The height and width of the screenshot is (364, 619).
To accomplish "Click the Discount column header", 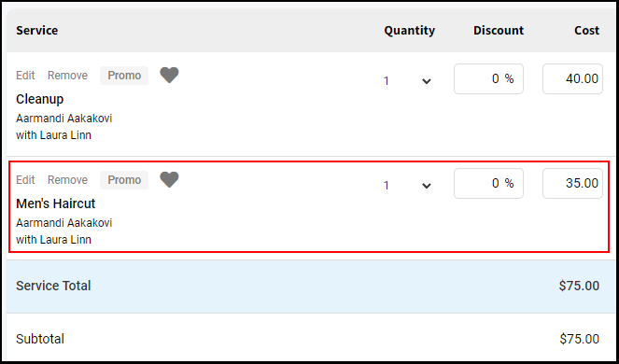I will (x=499, y=31).
